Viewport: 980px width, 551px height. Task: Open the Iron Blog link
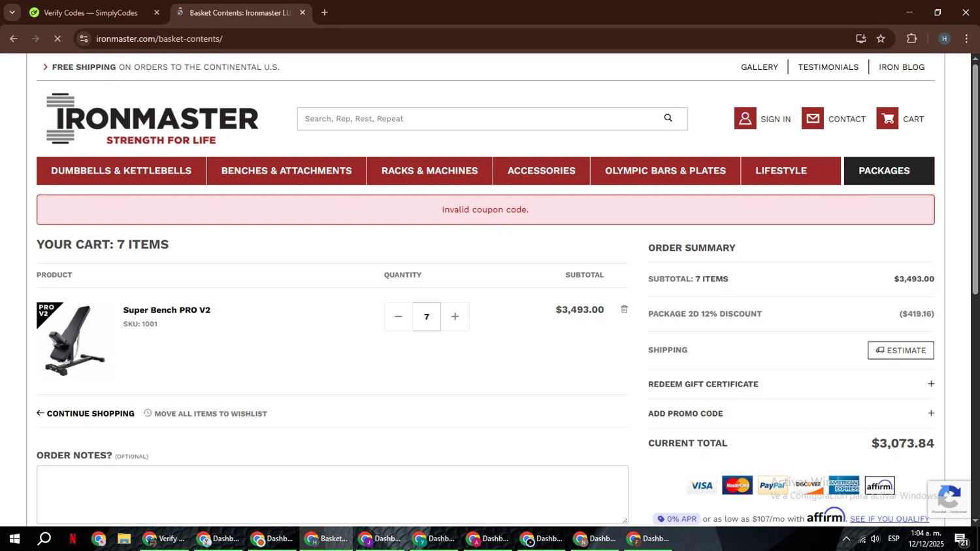902,67
